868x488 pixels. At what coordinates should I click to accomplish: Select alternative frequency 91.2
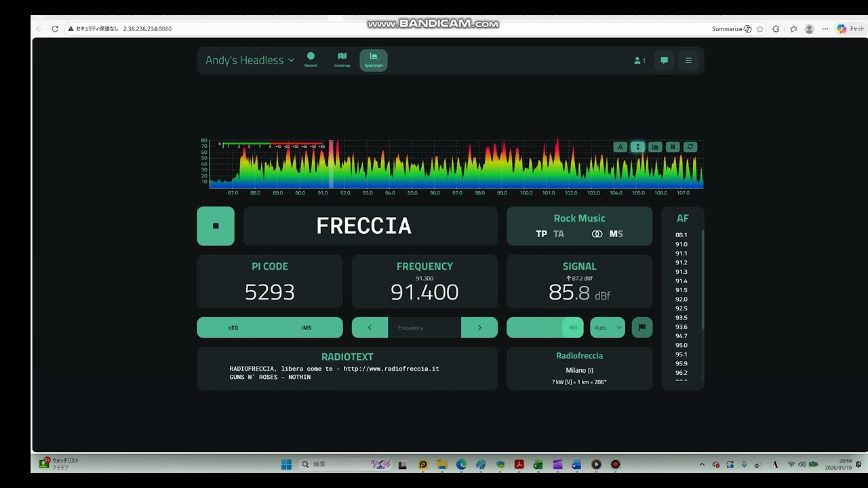(x=681, y=262)
